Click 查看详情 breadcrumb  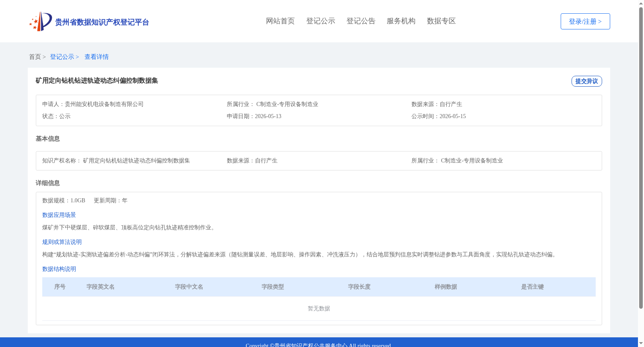[97, 57]
